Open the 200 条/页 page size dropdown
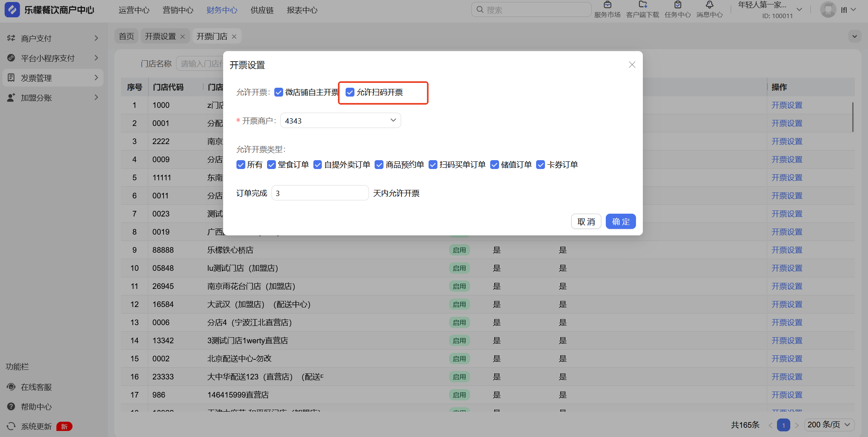The image size is (868, 437). [x=830, y=425]
